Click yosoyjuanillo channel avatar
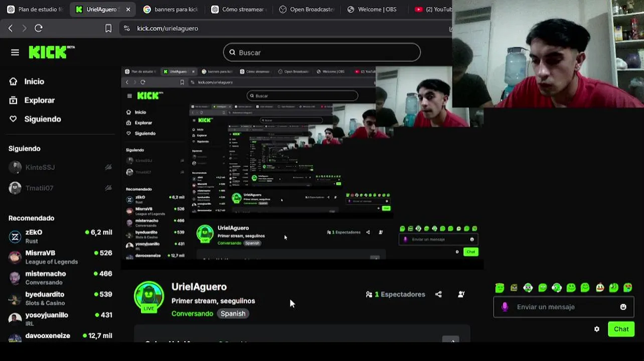Viewport: 644px width, 361px height. tap(15, 319)
